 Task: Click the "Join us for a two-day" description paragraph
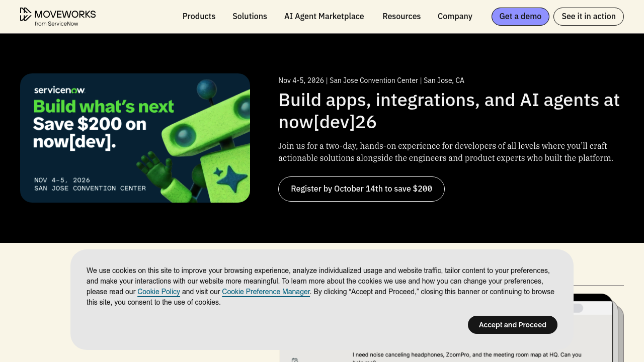[x=446, y=152]
